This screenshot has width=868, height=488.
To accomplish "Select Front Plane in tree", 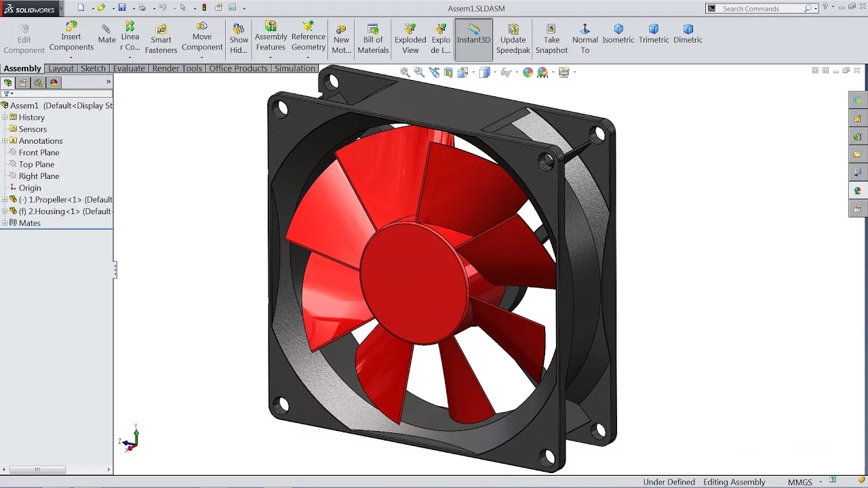I will click(x=39, y=152).
